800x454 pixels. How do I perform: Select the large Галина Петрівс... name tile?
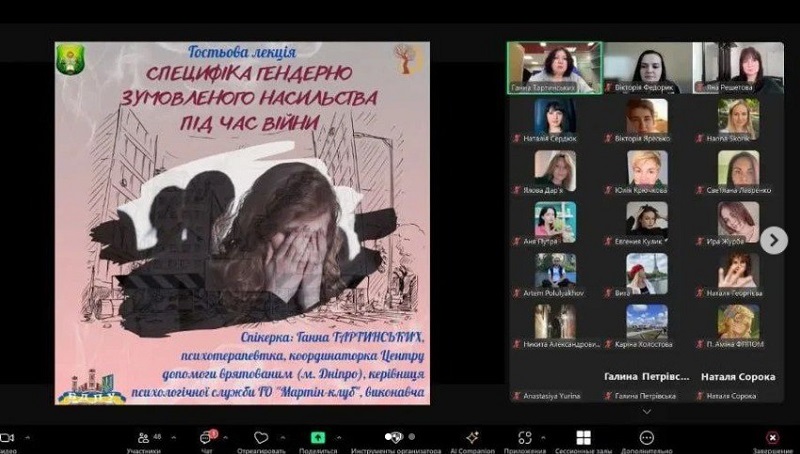(647, 376)
